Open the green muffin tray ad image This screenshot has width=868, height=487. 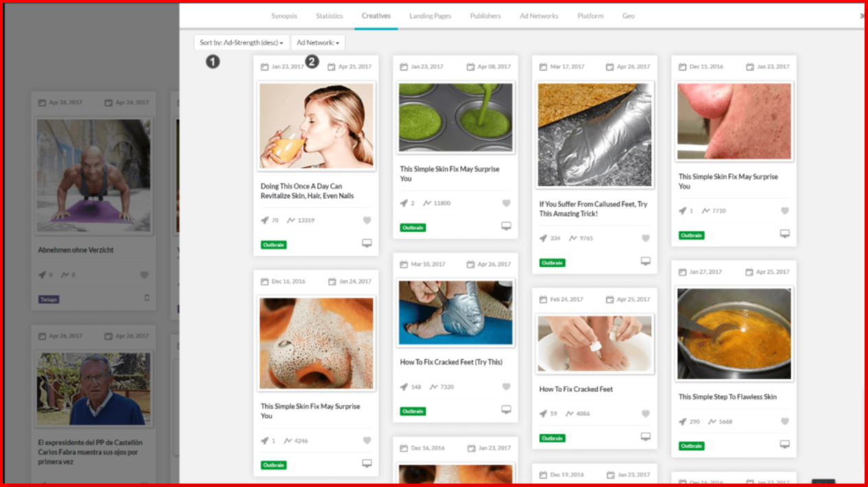pyautogui.click(x=456, y=117)
